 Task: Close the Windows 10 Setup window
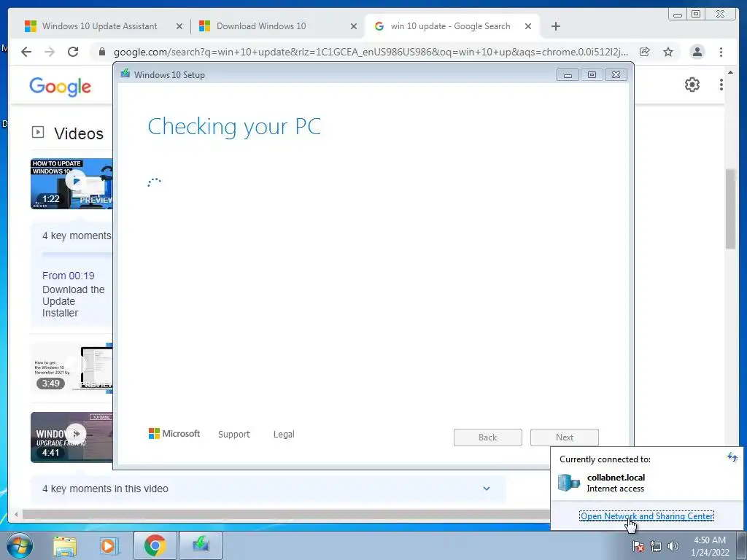[616, 75]
